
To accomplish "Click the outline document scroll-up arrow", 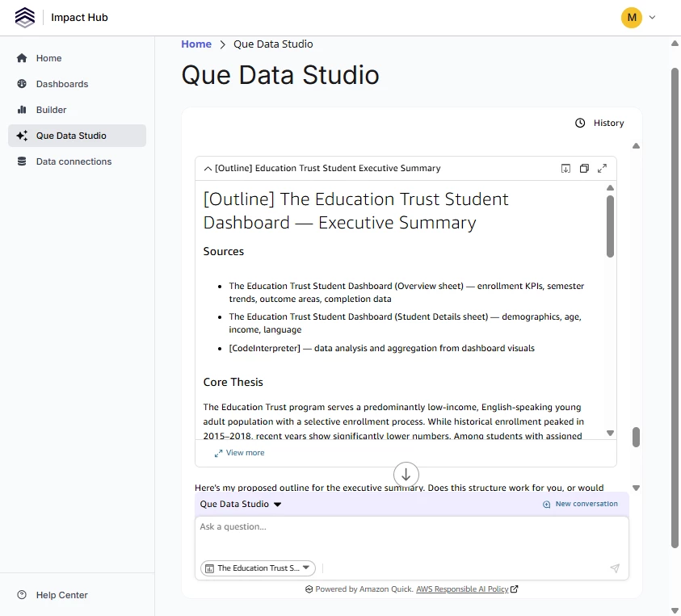I will coord(610,188).
